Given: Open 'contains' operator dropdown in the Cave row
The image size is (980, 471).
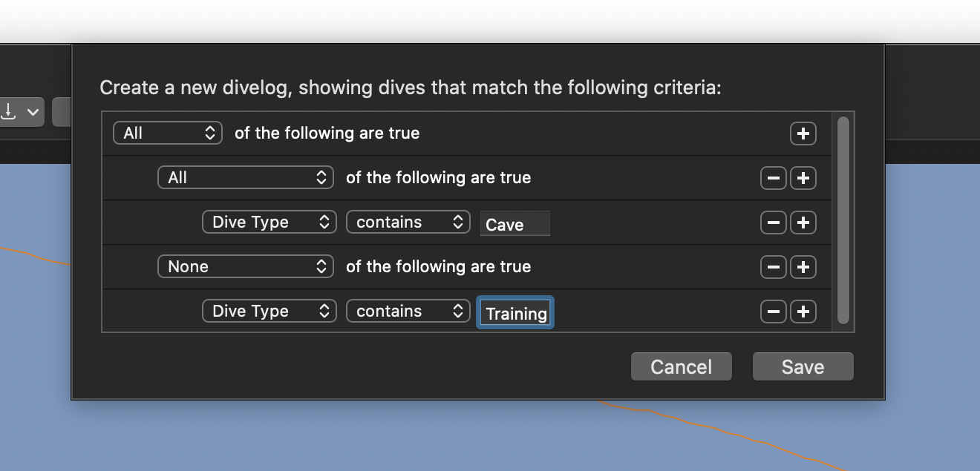Looking at the screenshot, I should coord(408,223).
